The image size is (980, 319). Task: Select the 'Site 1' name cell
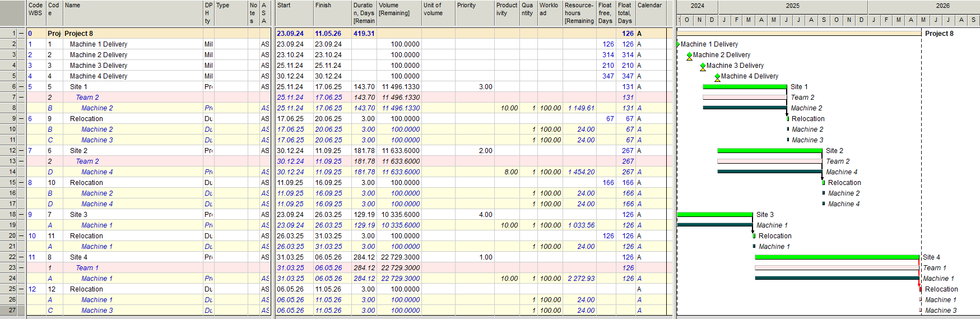pyautogui.click(x=133, y=87)
